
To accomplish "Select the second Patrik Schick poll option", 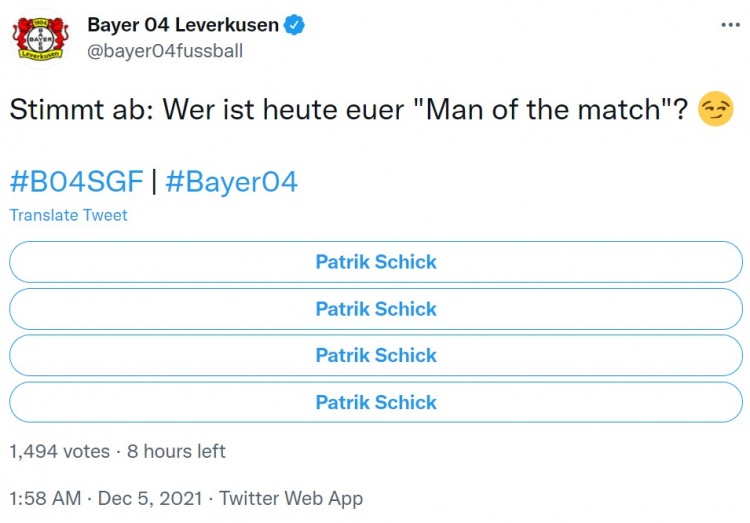I will [x=376, y=309].
